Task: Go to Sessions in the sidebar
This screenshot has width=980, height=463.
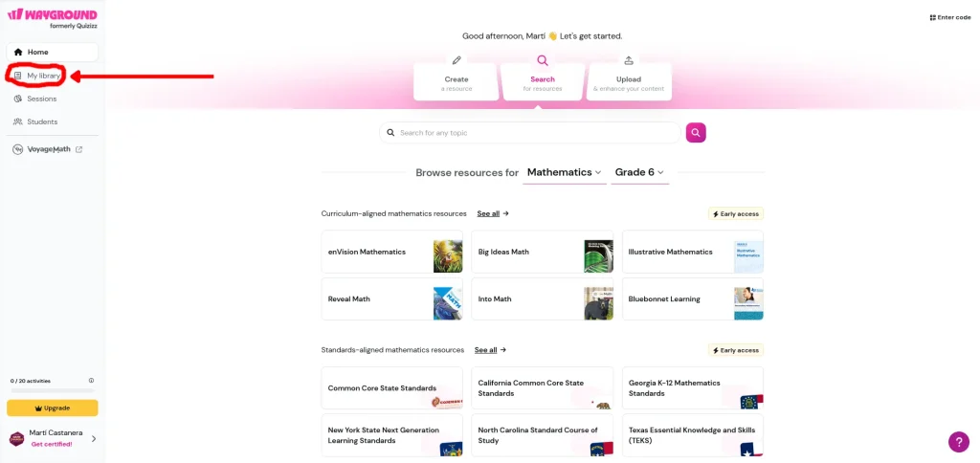Action: 41,99
